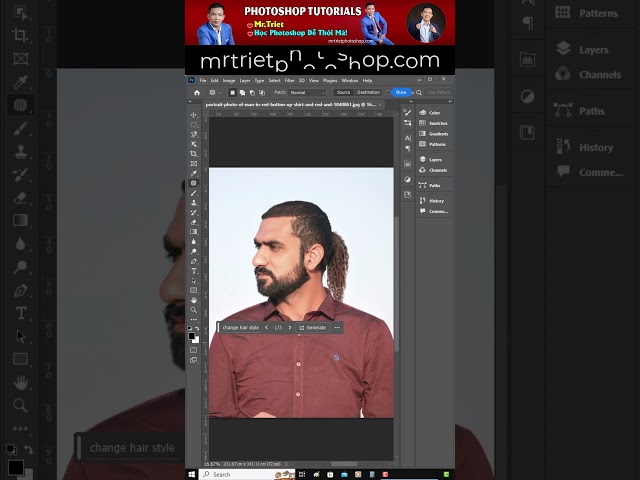This screenshot has height=480, width=640.
Task: Open the Image menu
Action: [229, 81]
